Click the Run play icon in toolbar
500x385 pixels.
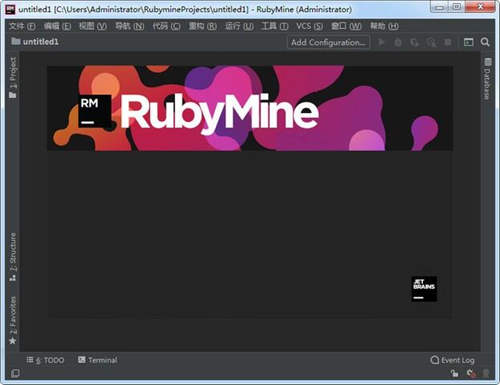pyautogui.click(x=382, y=42)
